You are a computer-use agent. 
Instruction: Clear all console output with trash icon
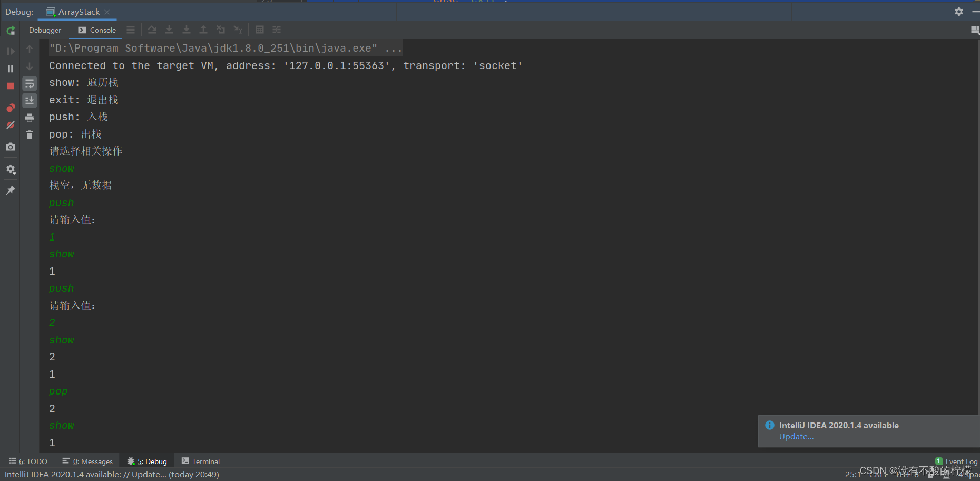pos(30,135)
